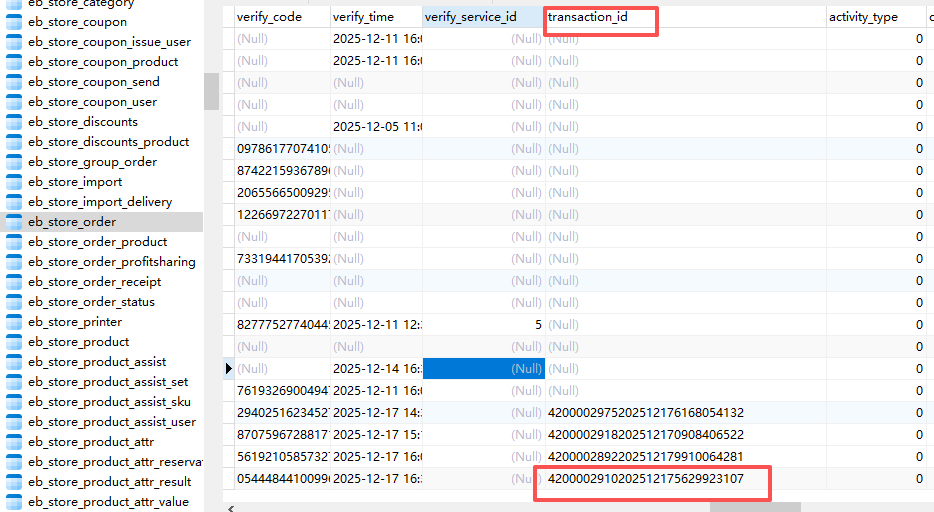The image size is (934, 512).
Task: Click the table list vertical scrollbar thumb
Action: 211,91
